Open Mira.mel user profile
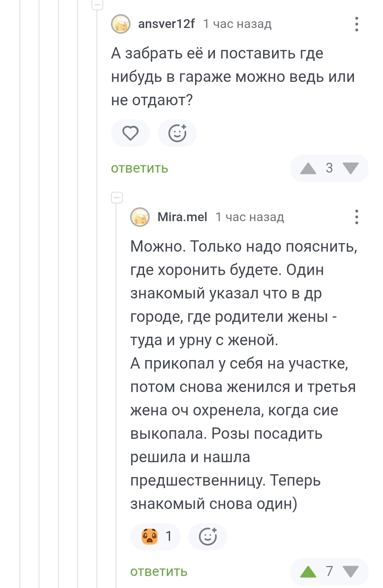The image size is (383, 588). point(182,217)
